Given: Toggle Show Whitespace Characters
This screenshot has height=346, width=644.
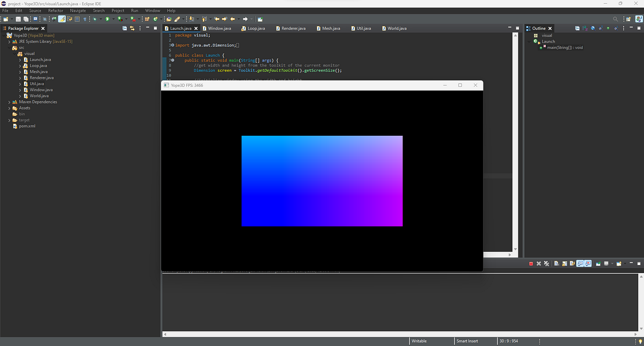Looking at the screenshot, I should 85,19.
